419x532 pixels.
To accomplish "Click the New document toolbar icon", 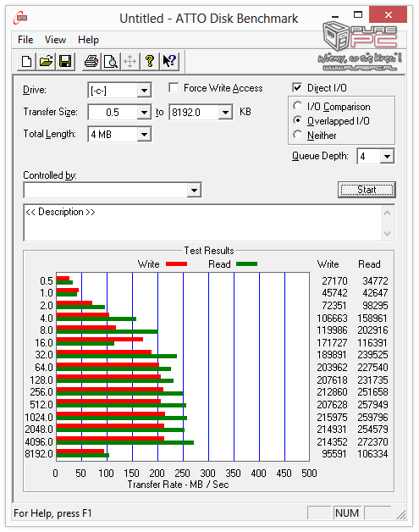I will tap(26, 61).
